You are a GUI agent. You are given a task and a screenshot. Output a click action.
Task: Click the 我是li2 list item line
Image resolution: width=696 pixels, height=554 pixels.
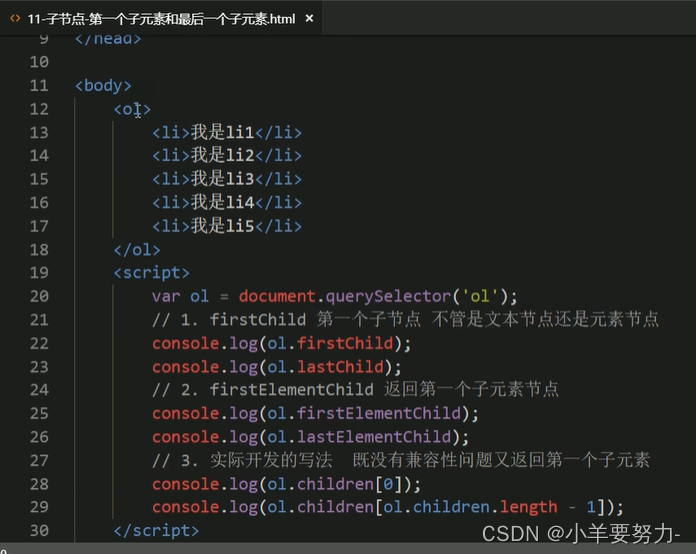227,156
